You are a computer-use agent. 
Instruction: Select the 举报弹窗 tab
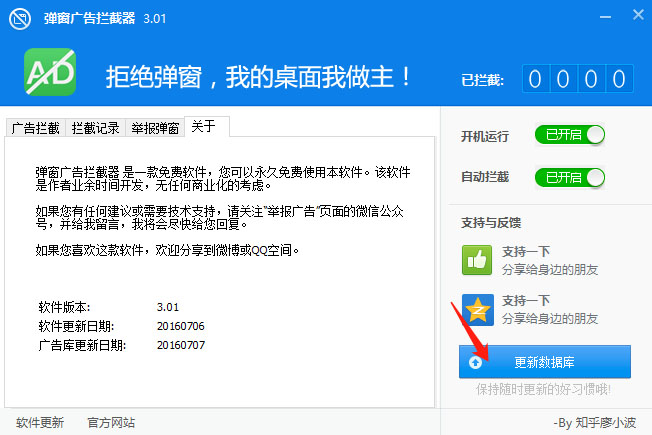[155, 128]
